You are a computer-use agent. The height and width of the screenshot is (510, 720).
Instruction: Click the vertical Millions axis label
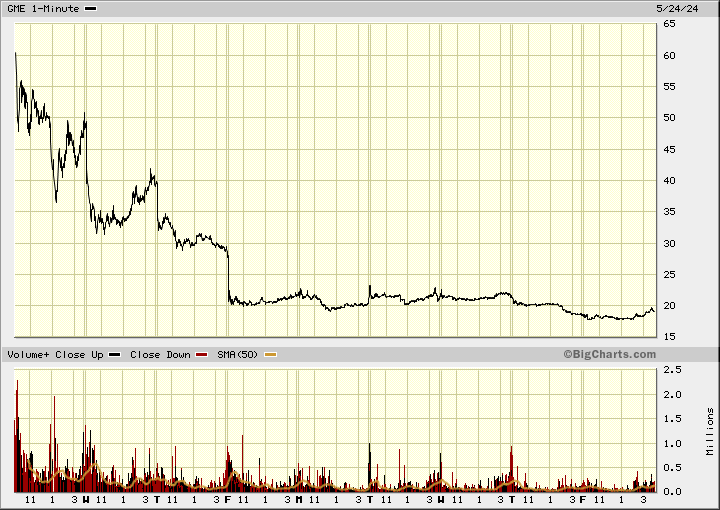coord(710,432)
